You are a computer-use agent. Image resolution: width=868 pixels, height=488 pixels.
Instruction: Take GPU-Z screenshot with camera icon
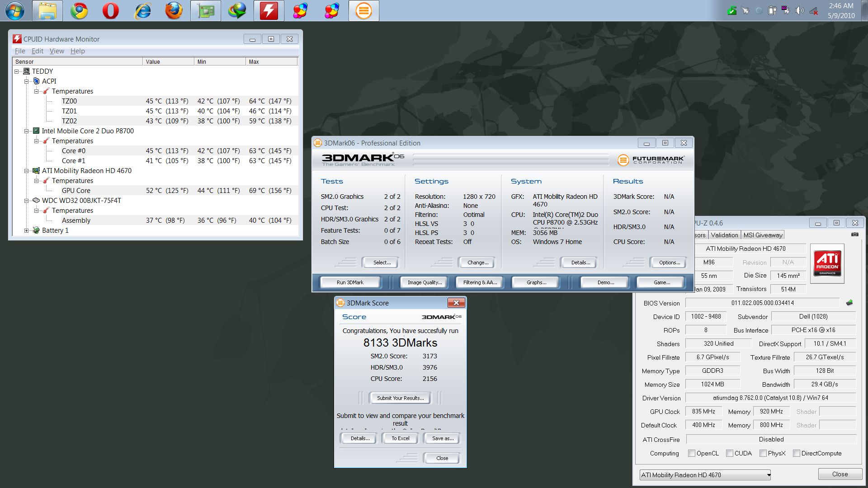click(x=854, y=235)
